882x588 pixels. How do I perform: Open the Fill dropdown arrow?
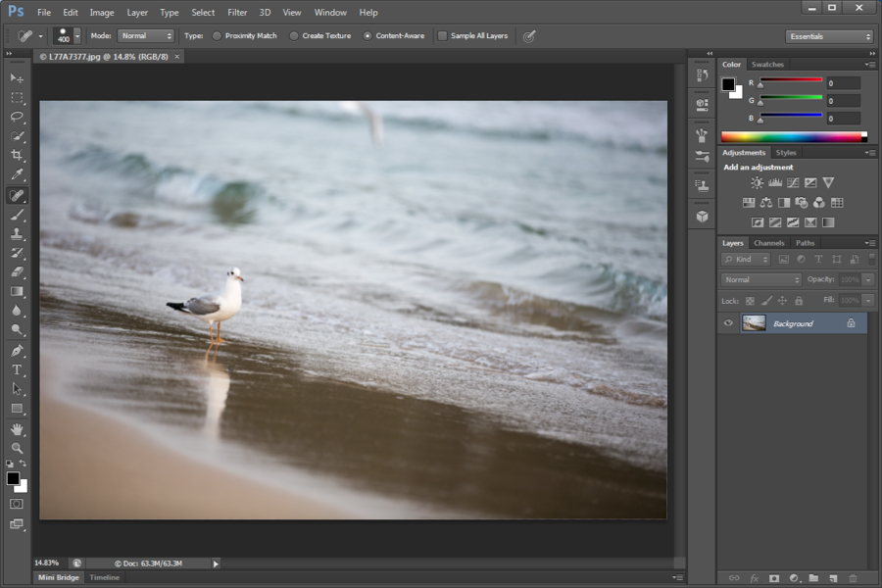(868, 301)
